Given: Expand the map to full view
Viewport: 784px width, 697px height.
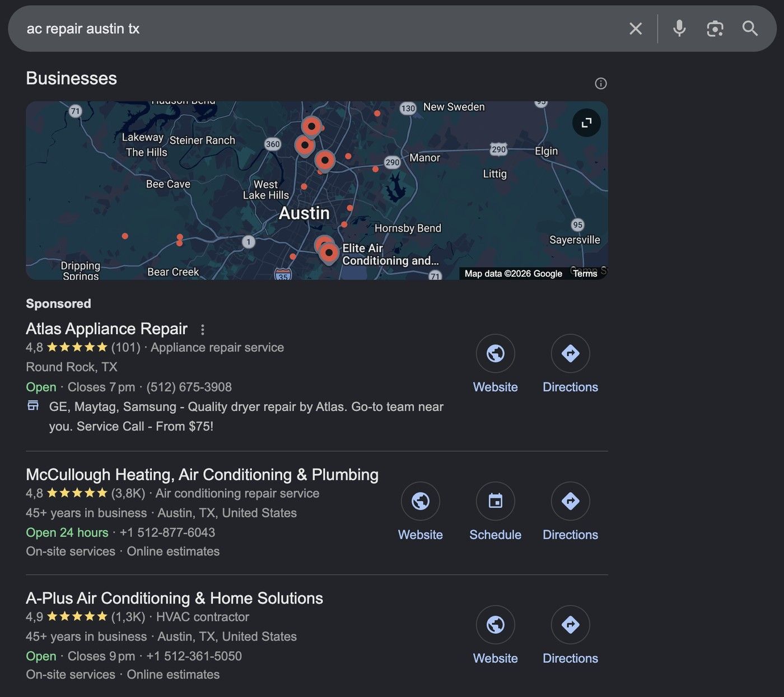Looking at the screenshot, I should tap(586, 123).
